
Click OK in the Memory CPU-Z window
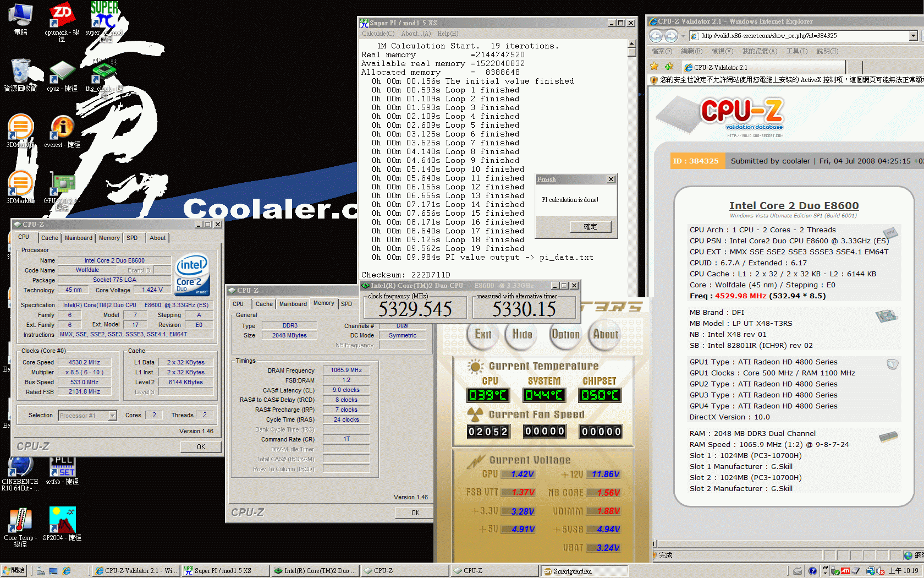pos(415,513)
